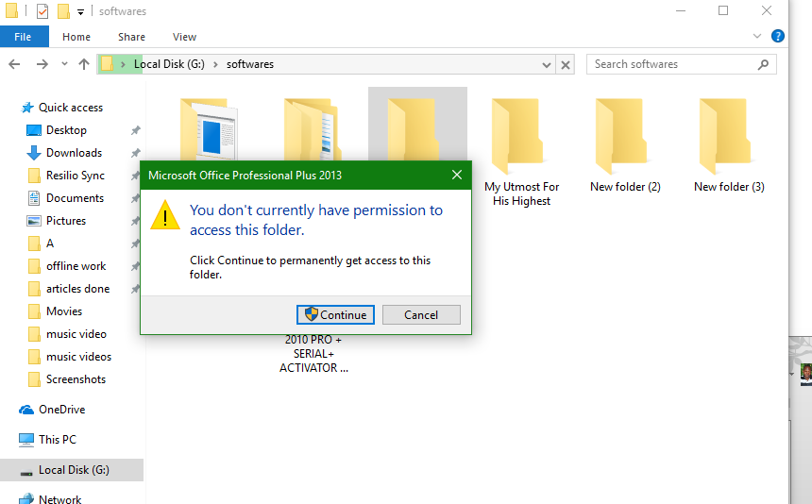Open the Share ribbon tab
The image size is (812, 504).
131,37
